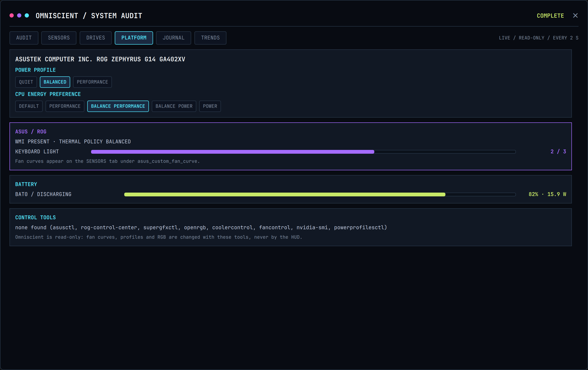Click the LIVE / READ-ONLY / EVERY 2 S text
The image size is (588, 370).
539,38
